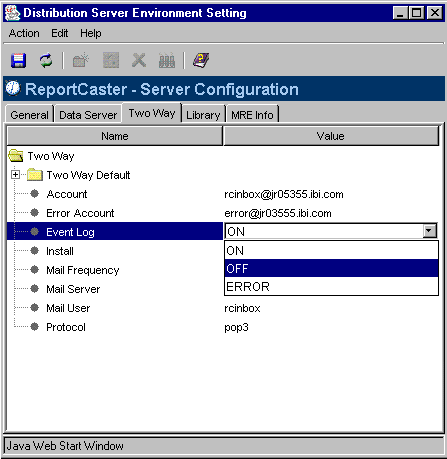Image resolution: width=447 pixels, height=459 pixels.
Task: Click the bullet icon beside Protocol
Action: pos(35,327)
